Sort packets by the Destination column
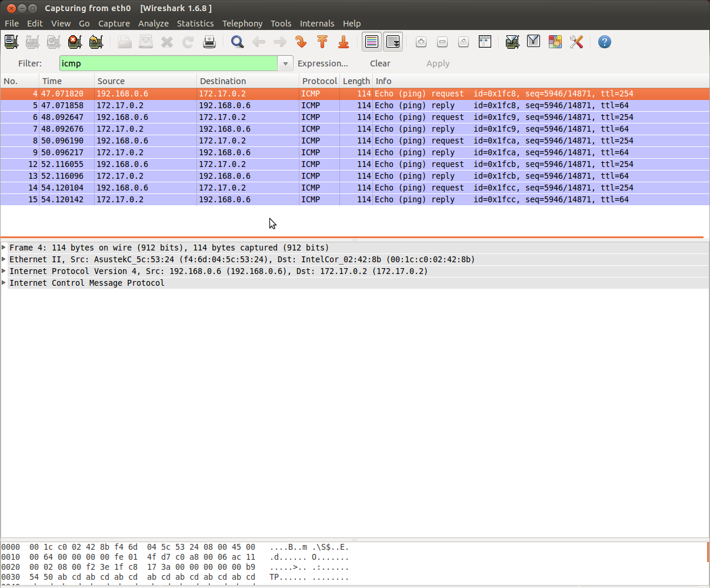 [248, 81]
